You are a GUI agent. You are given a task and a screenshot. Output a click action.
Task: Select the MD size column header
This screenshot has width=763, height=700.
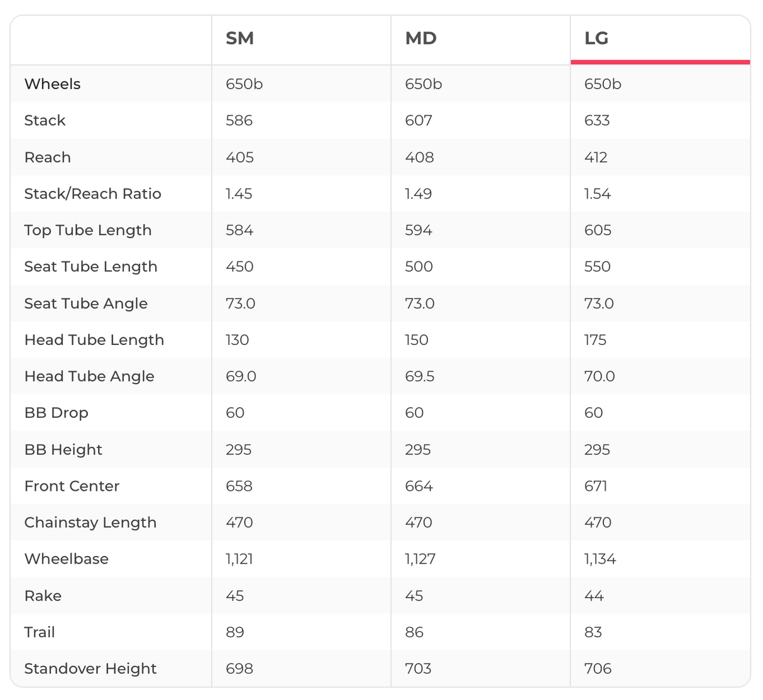click(x=420, y=38)
